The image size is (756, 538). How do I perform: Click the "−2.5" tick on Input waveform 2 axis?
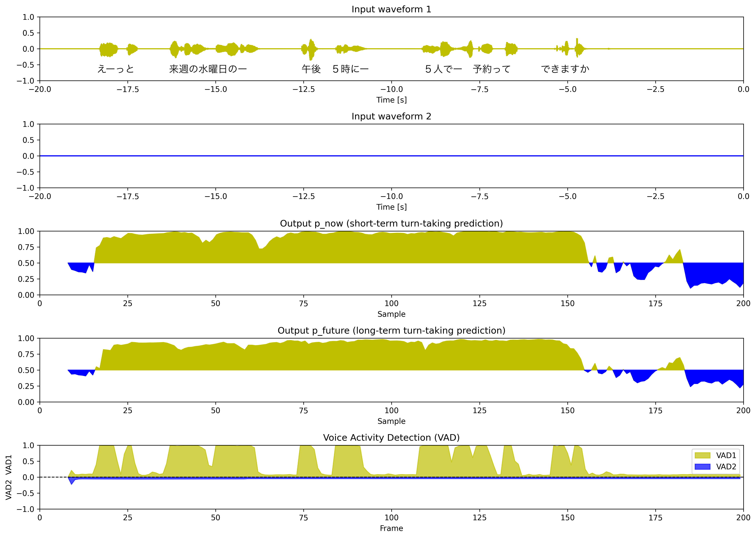point(655,196)
